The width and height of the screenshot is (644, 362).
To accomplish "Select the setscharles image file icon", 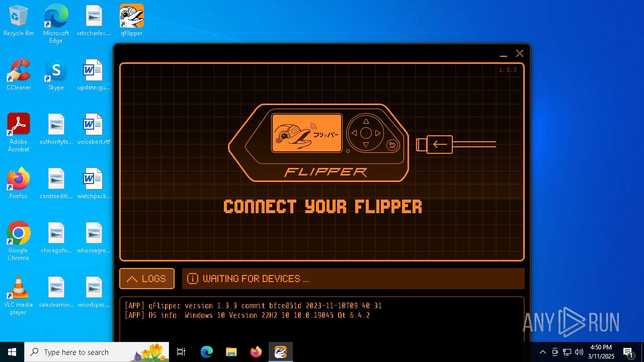I will (94, 21).
